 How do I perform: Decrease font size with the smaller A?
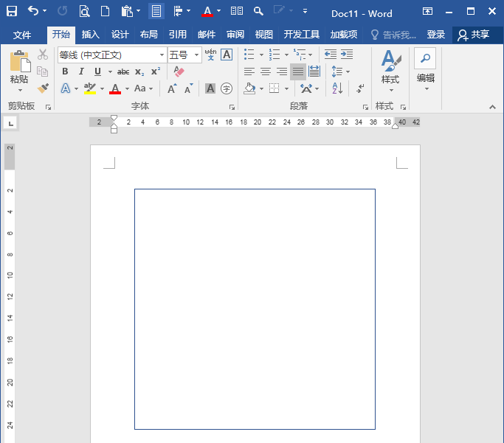point(188,88)
